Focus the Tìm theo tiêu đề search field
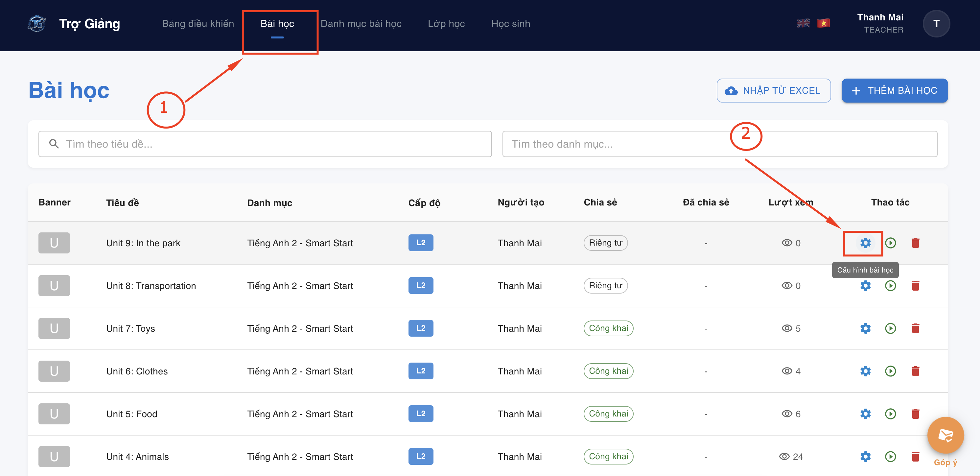The width and height of the screenshot is (980, 476). tap(265, 144)
